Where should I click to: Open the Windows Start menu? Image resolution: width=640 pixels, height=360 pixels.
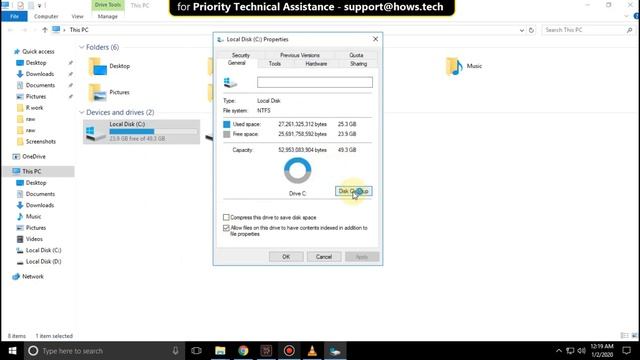pos(12,351)
